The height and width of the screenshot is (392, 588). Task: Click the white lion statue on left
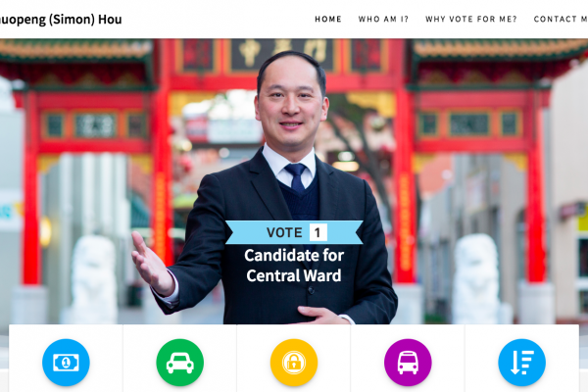(x=94, y=278)
